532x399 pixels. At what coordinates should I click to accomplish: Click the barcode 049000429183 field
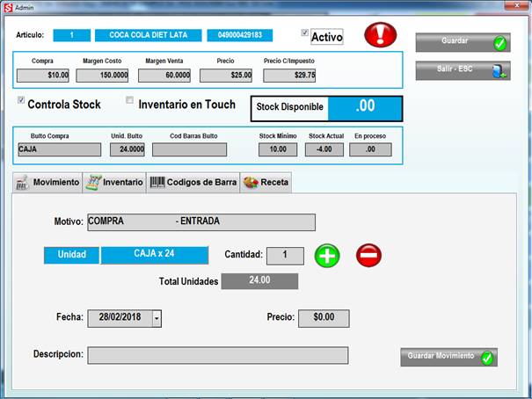(x=240, y=35)
